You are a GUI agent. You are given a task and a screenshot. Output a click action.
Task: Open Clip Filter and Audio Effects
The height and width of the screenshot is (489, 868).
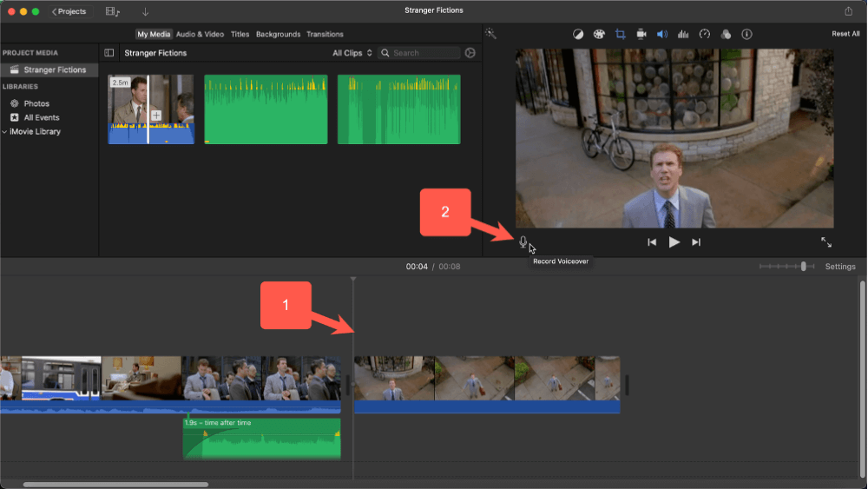(726, 35)
